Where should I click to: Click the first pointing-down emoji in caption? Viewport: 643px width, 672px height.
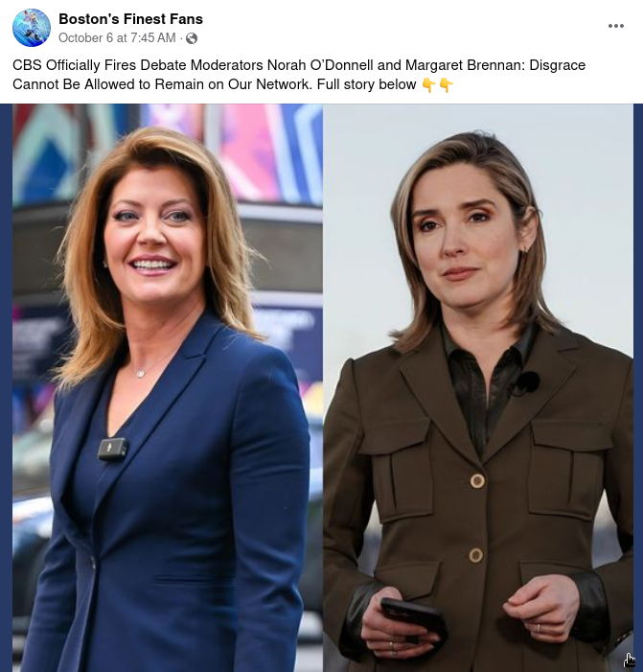click(x=428, y=85)
